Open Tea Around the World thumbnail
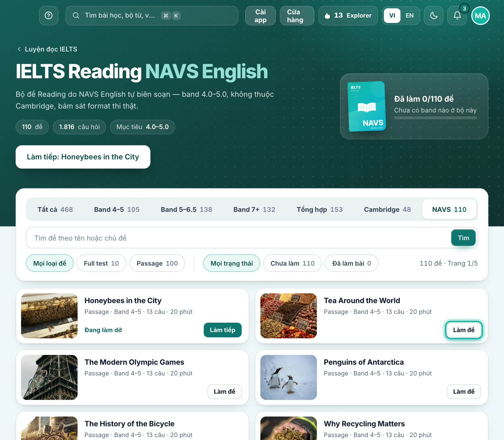This screenshot has height=440, width=504. (x=288, y=316)
